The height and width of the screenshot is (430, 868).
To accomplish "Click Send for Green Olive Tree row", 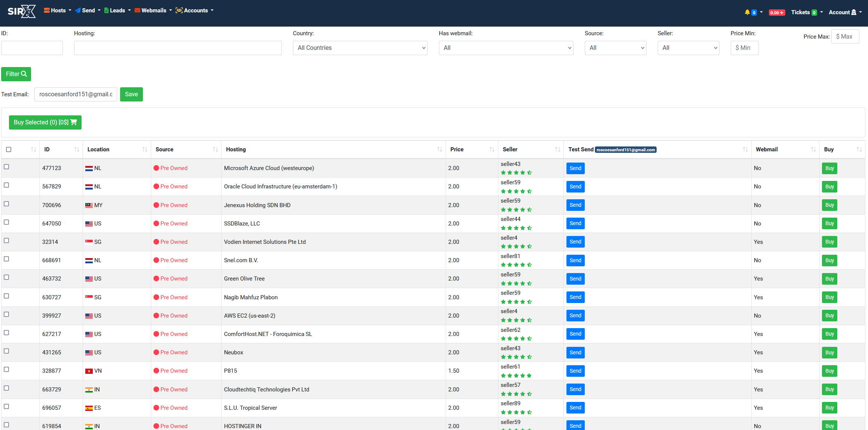I will [x=575, y=279].
